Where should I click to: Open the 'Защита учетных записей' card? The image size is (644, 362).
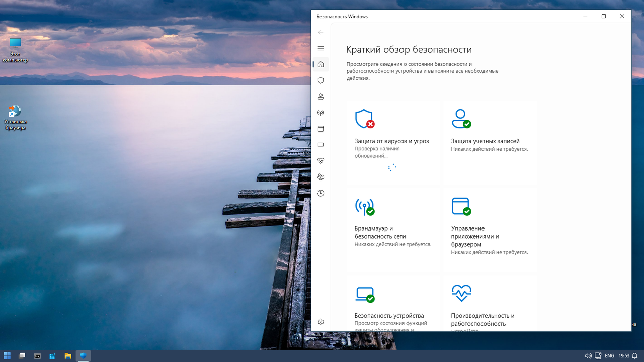(x=489, y=142)
